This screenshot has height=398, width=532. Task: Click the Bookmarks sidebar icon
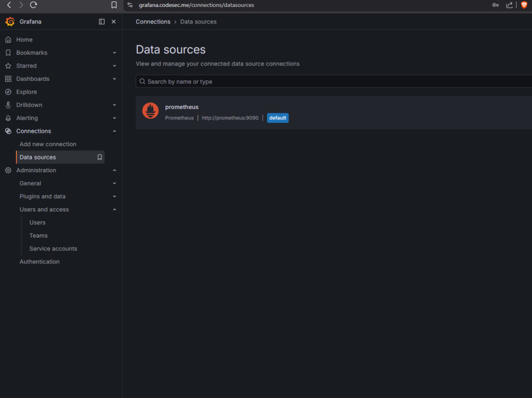[8, 53]
